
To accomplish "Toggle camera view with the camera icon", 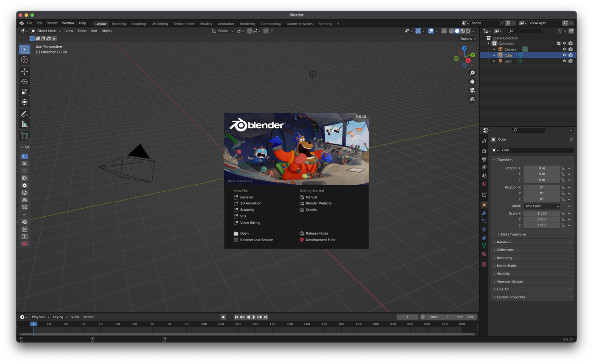I will (x=472, y=90).
